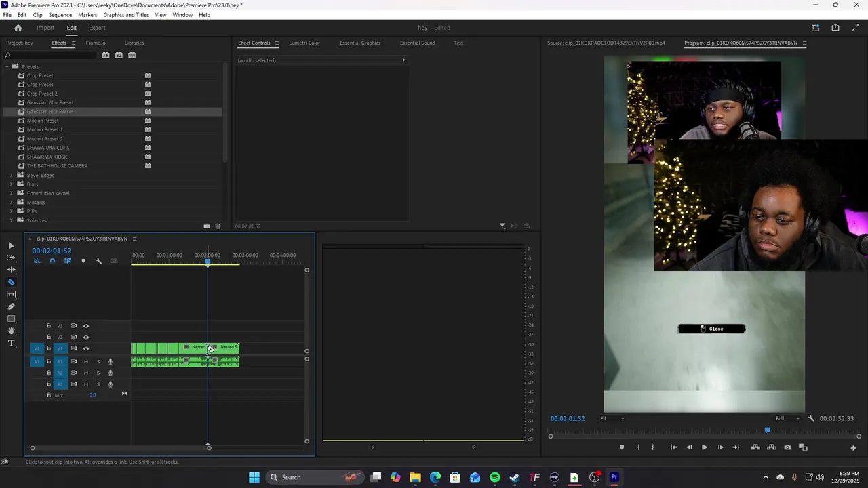Open the Sequence menu
Viewport: 868px width, 488px height.
pyautogui.click(x=60, y=15)
